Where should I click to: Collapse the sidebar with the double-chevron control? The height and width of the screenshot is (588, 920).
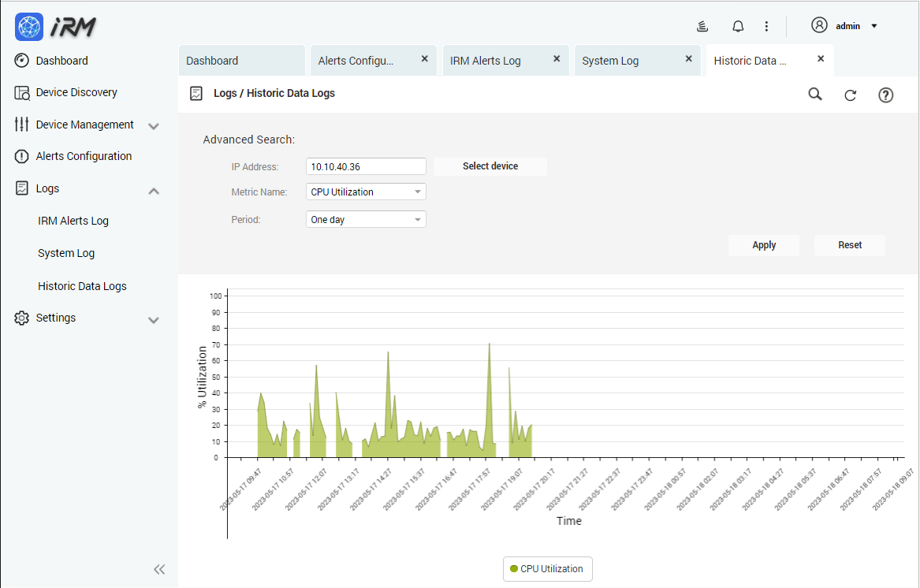(159, 569)
